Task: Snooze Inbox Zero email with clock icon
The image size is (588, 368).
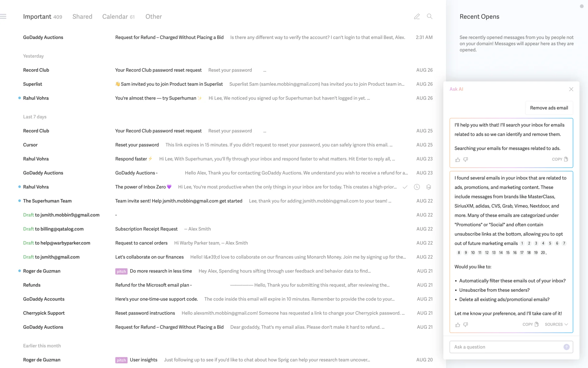Action: 417,187
